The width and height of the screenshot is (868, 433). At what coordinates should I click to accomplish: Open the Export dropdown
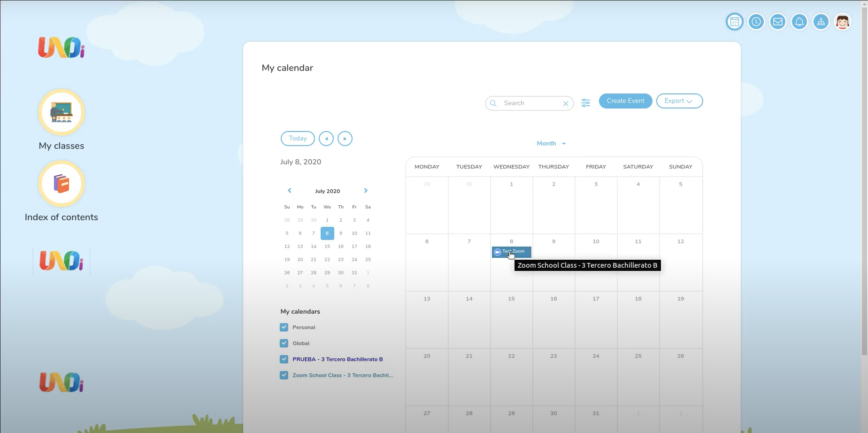(x=679, y=101)
